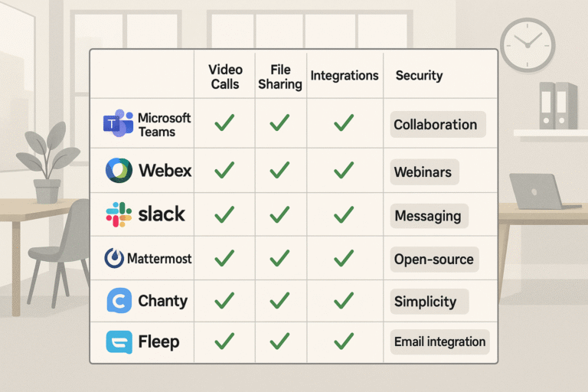Click Slack File Sharing checkmark
This screenshot has width=588, height=392.
(x=279, y=214)
